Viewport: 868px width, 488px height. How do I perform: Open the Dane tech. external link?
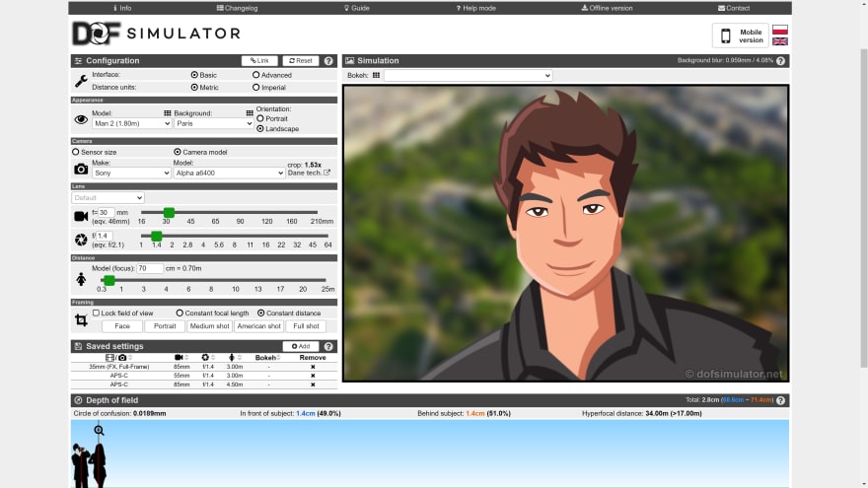[309, 173]
